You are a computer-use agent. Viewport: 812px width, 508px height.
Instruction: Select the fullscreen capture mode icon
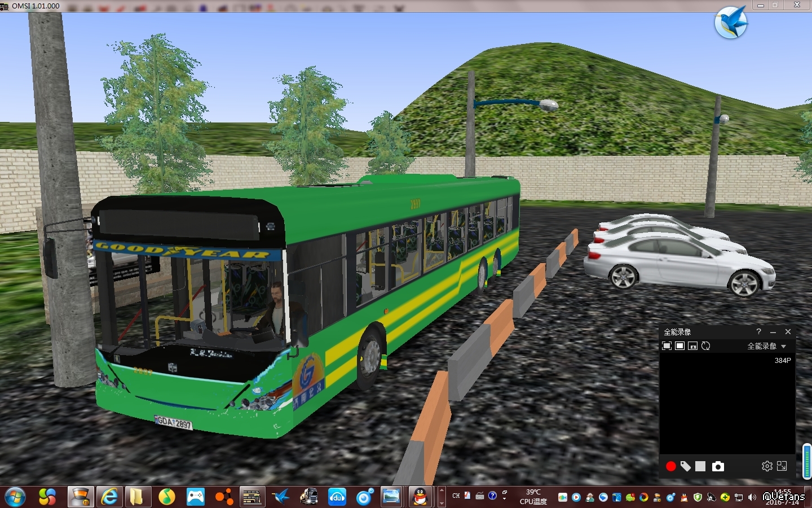(x=667, y=346)
